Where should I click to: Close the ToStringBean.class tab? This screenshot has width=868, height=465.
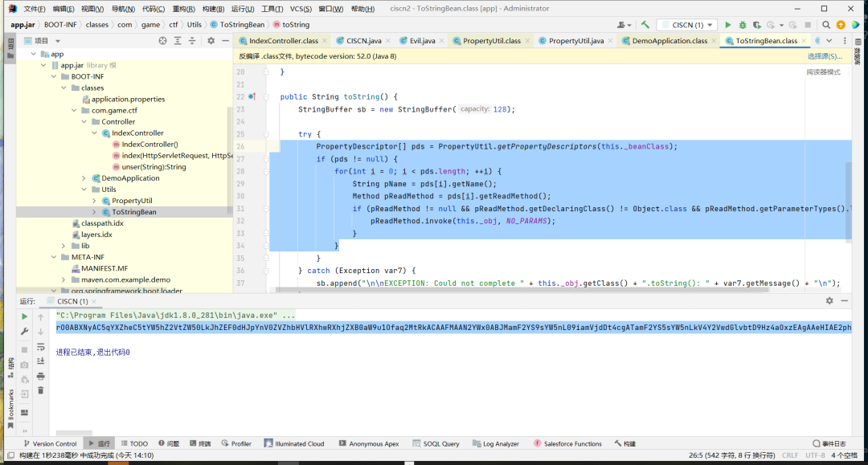(x=804, y=41)
